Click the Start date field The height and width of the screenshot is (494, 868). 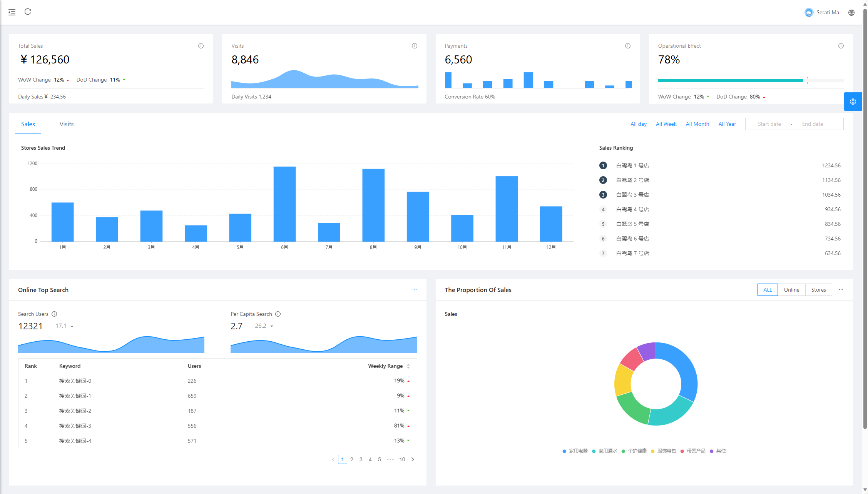tap(769, 124)
